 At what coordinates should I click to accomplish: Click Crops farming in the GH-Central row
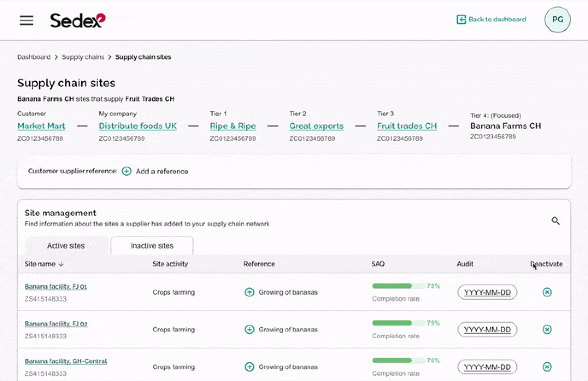coord(173,366)
